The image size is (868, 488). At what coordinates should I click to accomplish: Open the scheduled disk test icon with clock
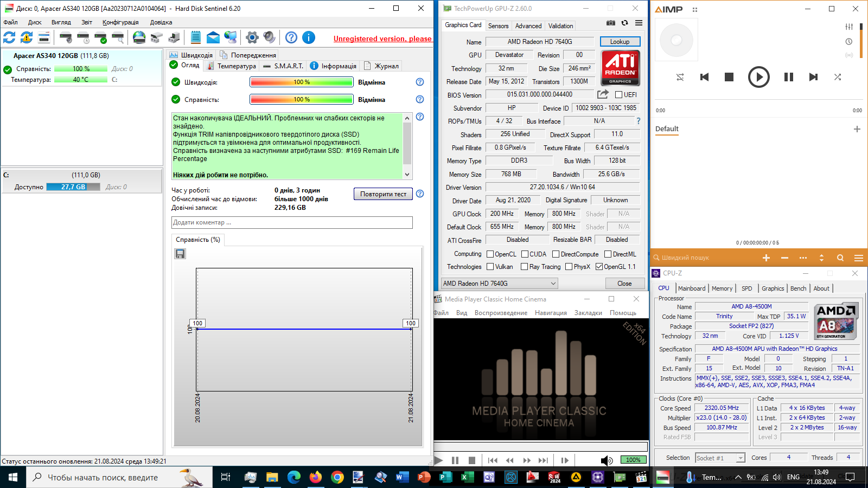83,37
